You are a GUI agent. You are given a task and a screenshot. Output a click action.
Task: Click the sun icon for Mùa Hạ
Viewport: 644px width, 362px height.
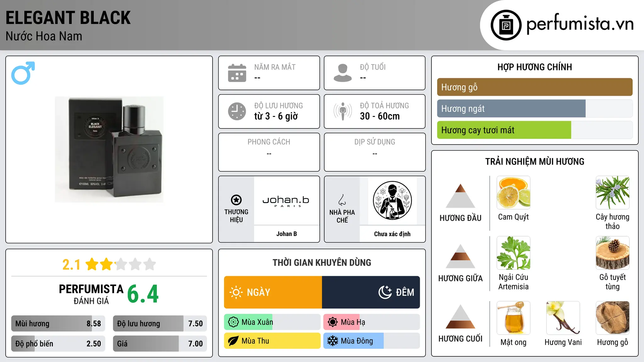333,322
